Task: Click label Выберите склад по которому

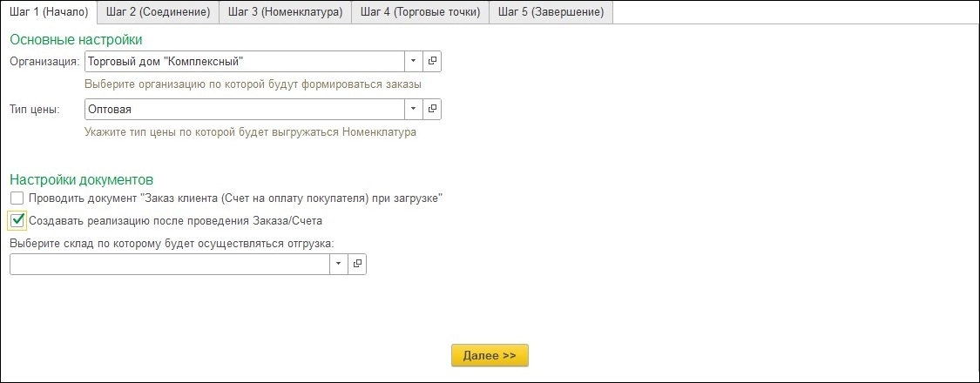Action: coord(172,244)
